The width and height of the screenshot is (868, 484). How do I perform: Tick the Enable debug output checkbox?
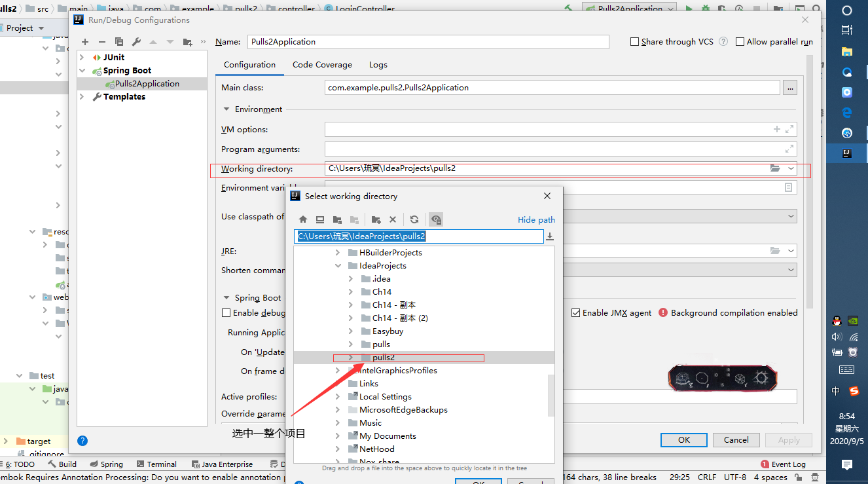tap(226, 313)
